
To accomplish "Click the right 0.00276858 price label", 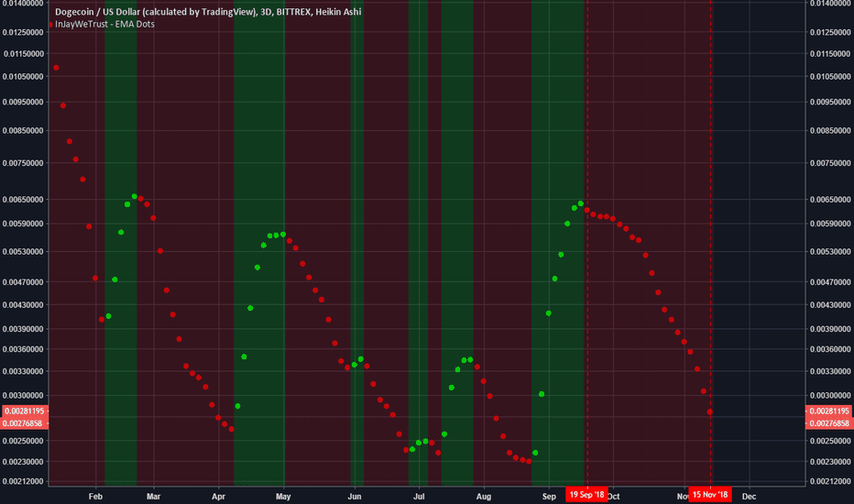I will (828, 423).
